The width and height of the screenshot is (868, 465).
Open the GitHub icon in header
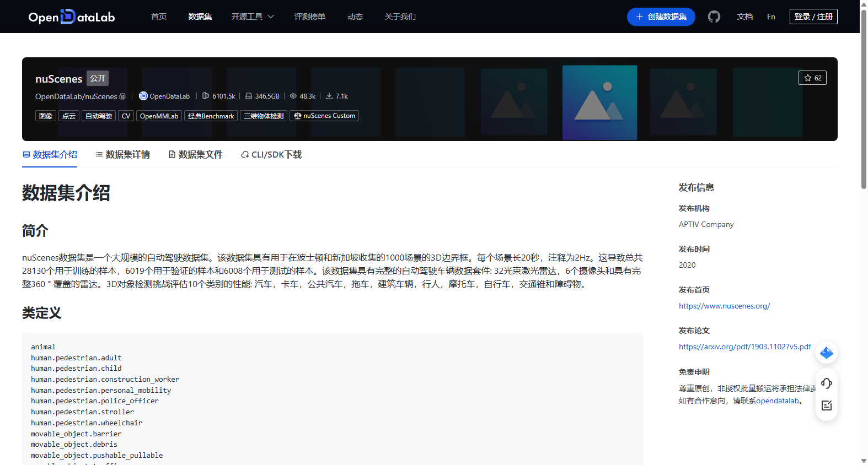pyautogui.click(x=714, y=17)
